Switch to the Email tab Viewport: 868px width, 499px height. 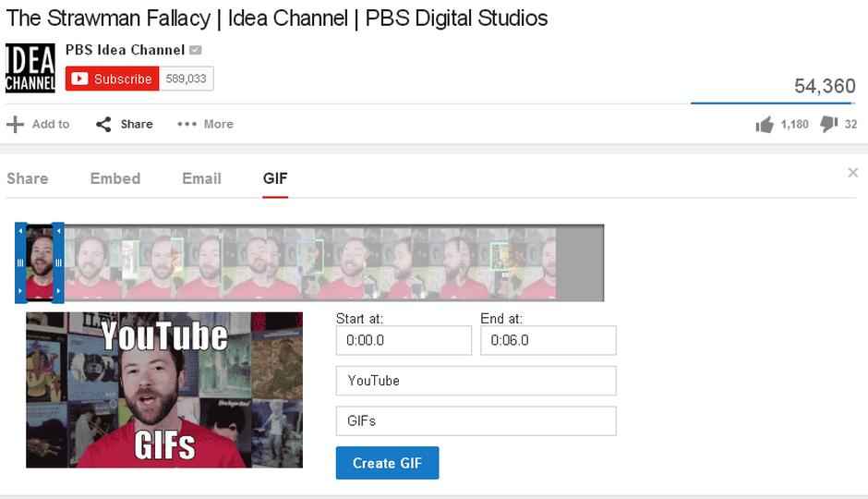click(x=201, y=178)
